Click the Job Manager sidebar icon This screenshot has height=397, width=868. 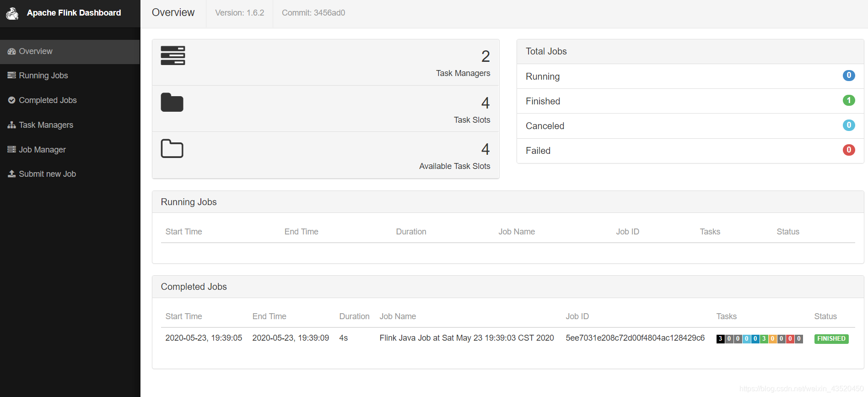pyautogui.click(x=12, y=149)
